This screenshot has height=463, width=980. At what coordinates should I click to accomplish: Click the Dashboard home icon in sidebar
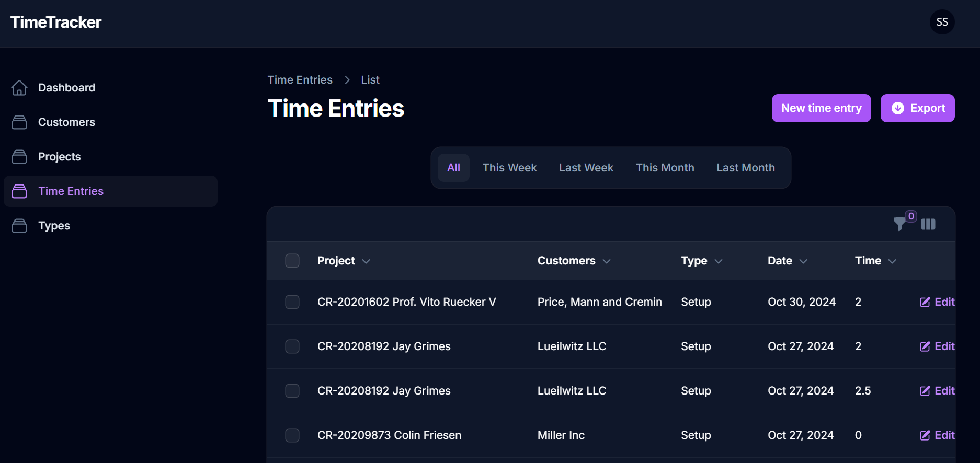pos(19,88)
